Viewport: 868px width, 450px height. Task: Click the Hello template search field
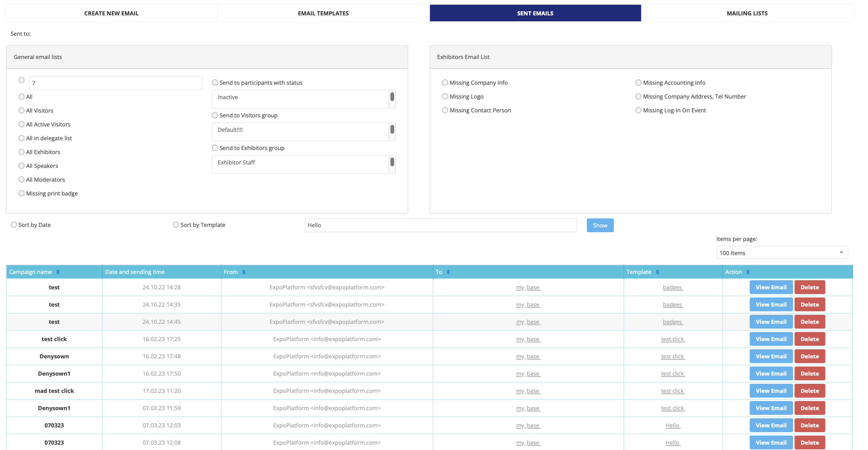(440, 225)
